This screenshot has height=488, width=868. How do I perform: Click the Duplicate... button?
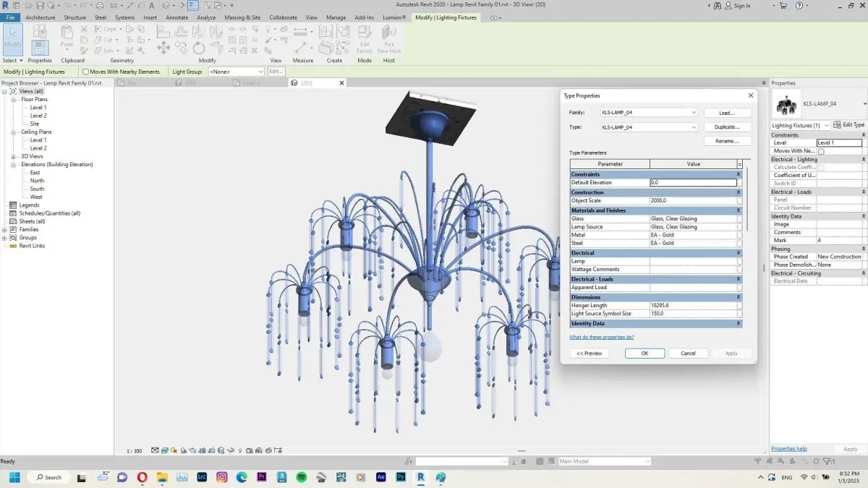pos(727,127)
